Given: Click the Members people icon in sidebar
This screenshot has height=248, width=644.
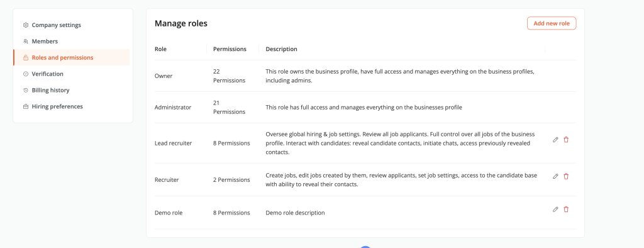Looking at the screenshot, I should tap(25, 42).
